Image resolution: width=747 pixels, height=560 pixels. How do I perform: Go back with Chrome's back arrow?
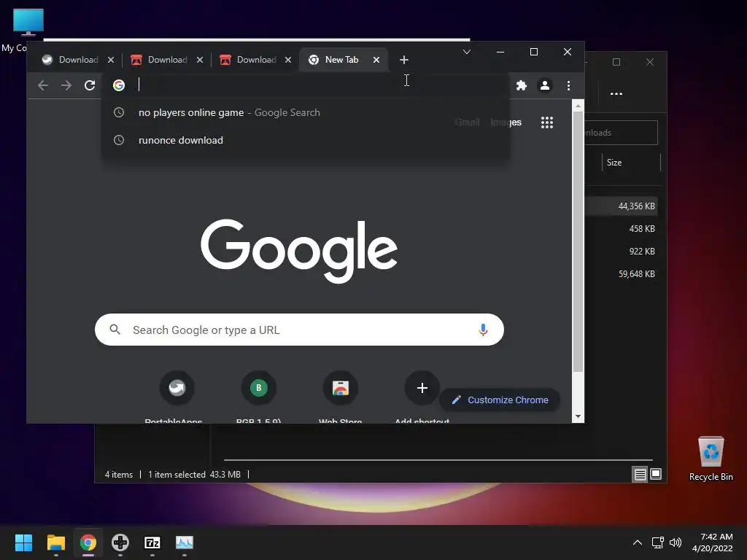(x=43, y=85)
